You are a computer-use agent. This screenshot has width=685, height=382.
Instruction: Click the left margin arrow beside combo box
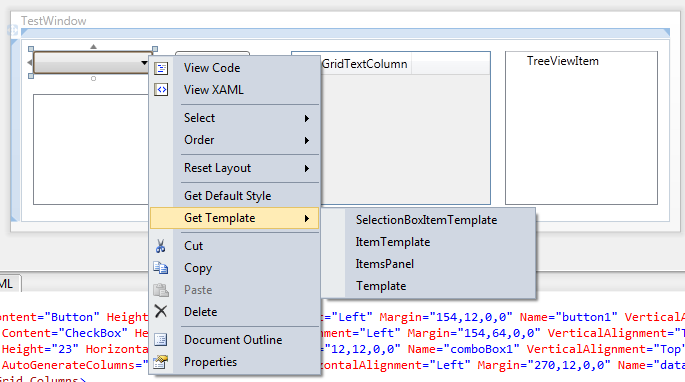pos(30,63)
